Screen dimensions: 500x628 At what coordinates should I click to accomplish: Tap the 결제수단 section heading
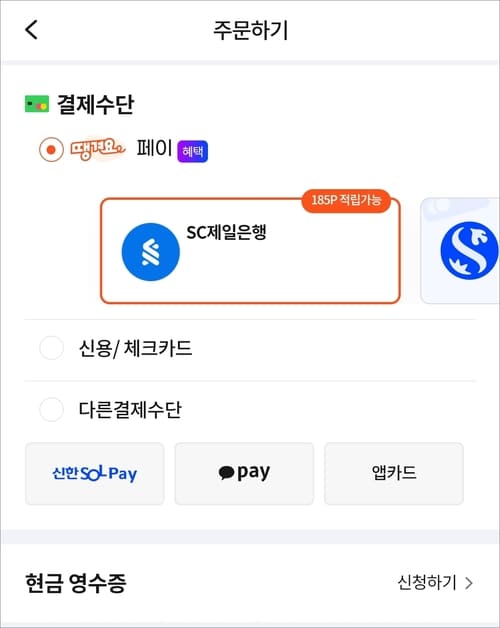[96, 105]
